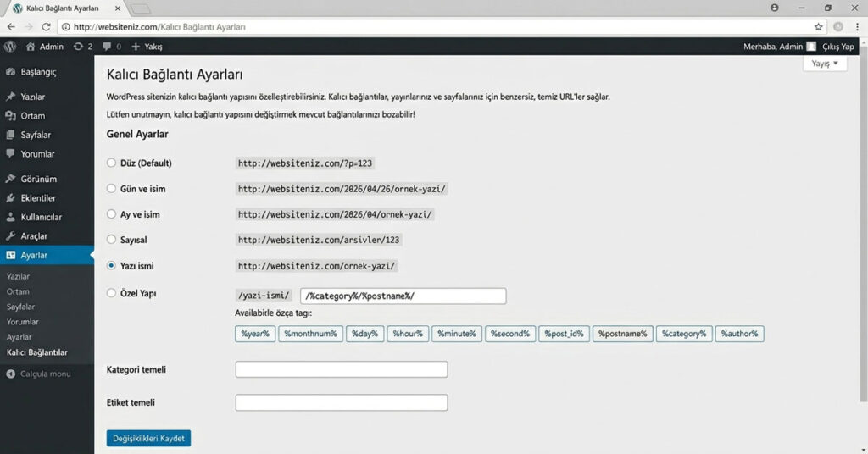The image size is (868, 454).
Task: Select the Özel Yapı radio option
Action: click(111, 292)
